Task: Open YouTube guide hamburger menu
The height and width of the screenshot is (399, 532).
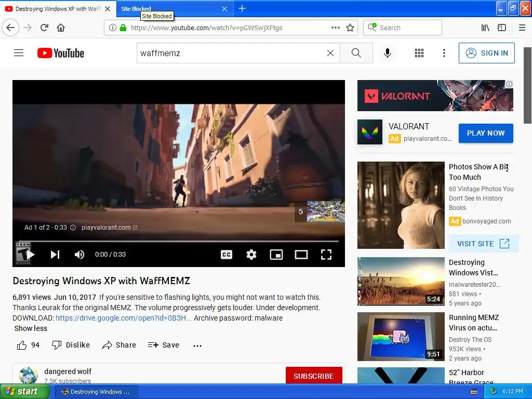Action: 19,53
